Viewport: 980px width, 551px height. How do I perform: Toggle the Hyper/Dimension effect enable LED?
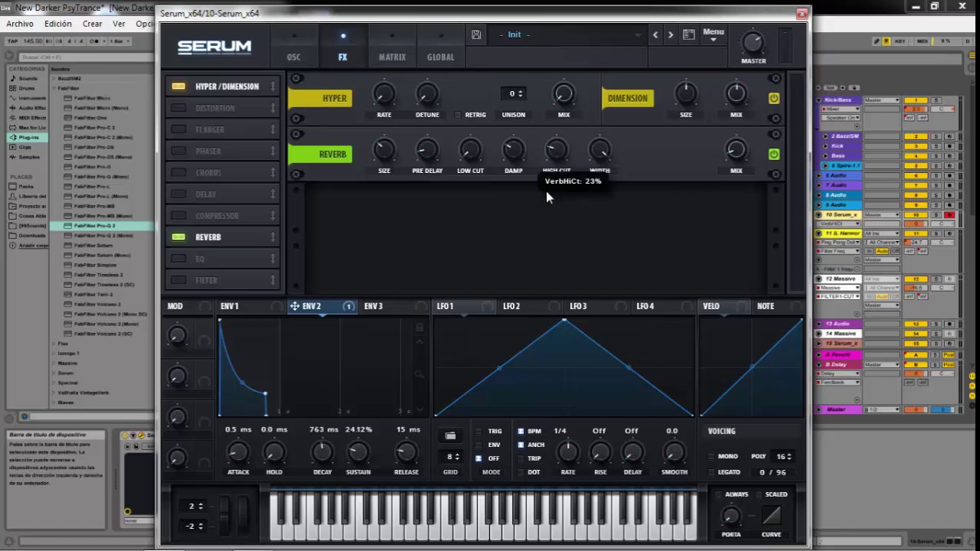[x=178, y=86]
